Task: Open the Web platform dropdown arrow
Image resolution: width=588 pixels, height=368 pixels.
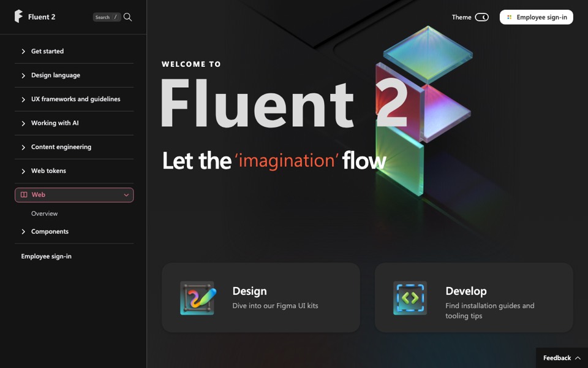Action: (x=126, y=195)
